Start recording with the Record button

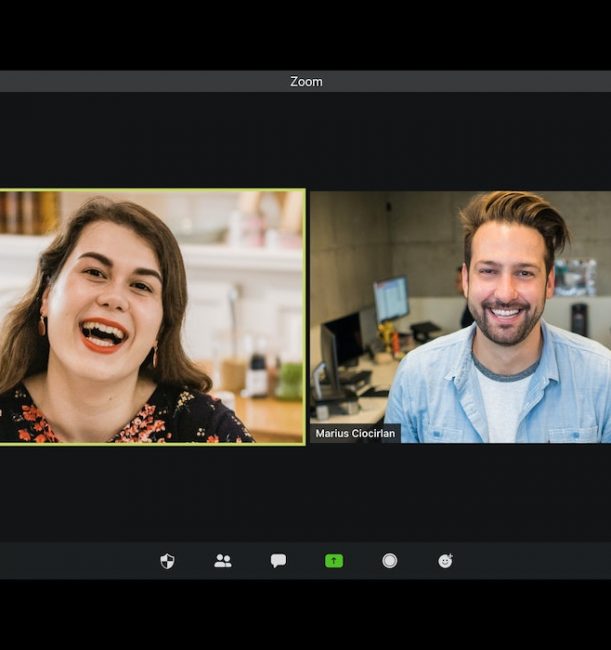[x=390, y=561]
